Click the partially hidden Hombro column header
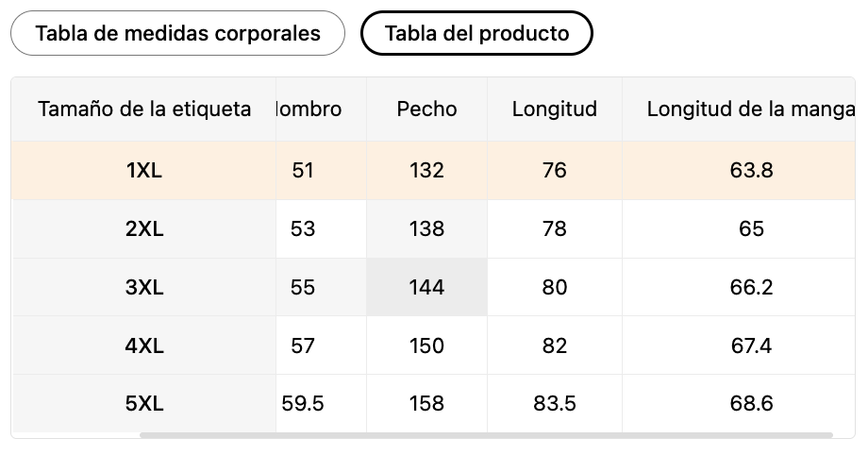 (321, 110)
